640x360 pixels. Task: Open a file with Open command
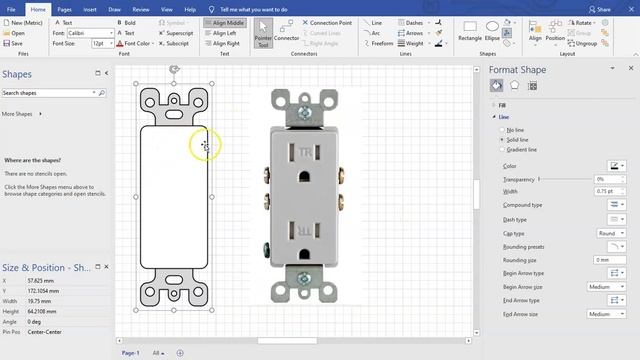pos(14,33)
